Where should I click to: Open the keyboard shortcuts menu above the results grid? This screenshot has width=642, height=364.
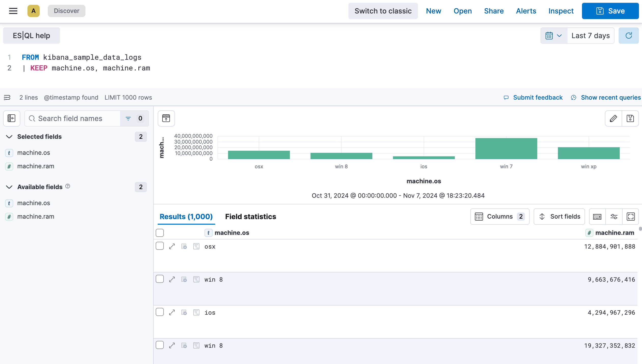pos(597,217)
